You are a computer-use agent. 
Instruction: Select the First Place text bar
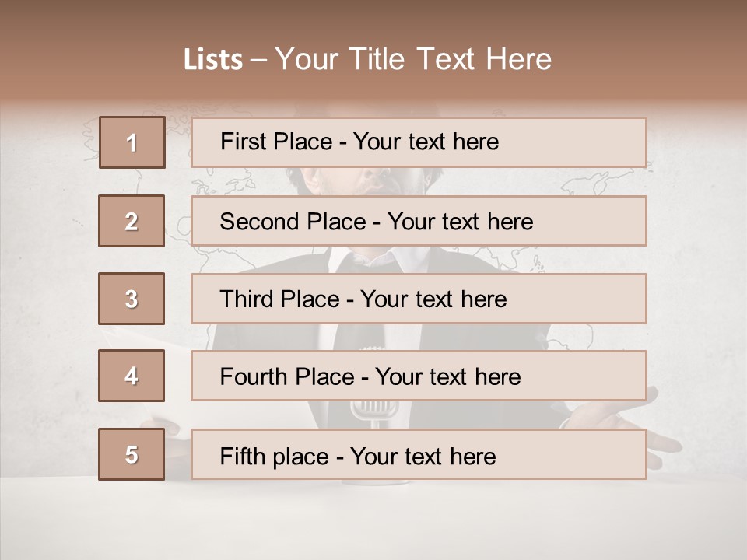click(x=419, y=142)
